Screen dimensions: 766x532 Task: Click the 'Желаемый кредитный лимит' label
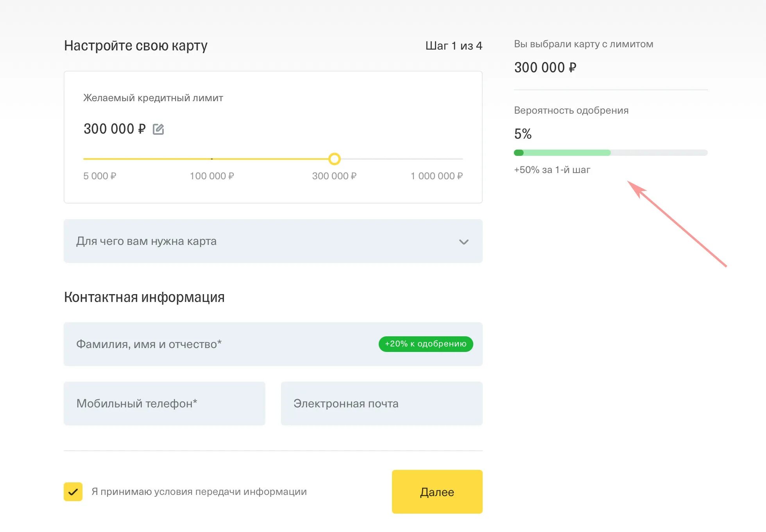pyautogui.click(x=153, y=98)
